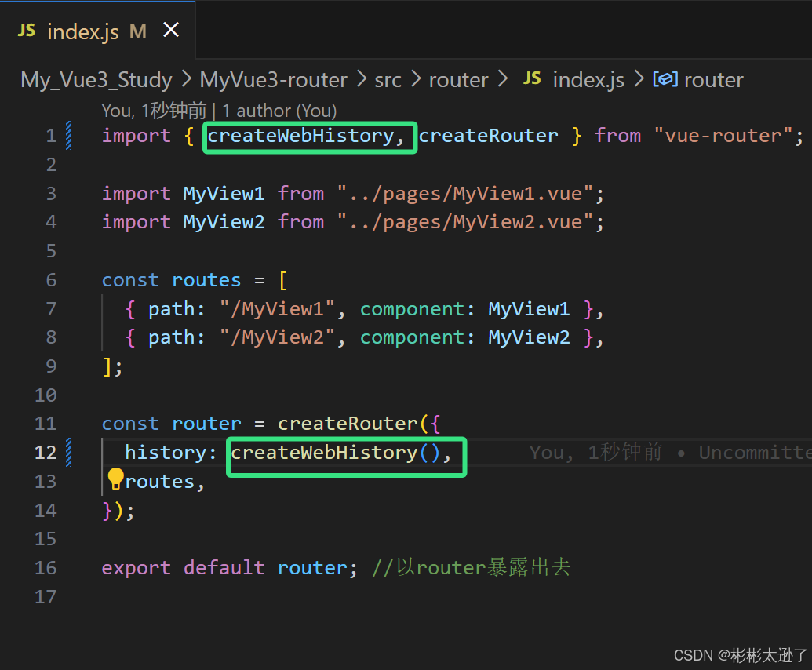This screenshot has height=670, width=812.
Task: Click the "/MyView1" path string
Action: tap(278, 310)
